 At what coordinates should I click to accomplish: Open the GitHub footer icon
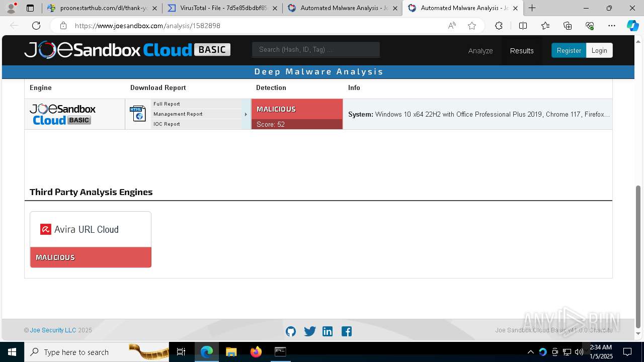pyautogui.click(x=291, y=331)
